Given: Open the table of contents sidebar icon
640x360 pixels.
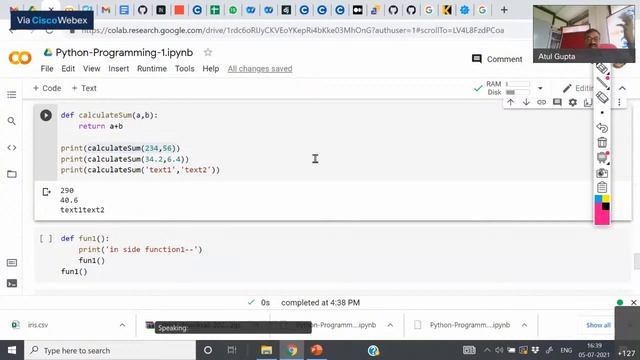Looking at the screenshot, I should [12, 95].
